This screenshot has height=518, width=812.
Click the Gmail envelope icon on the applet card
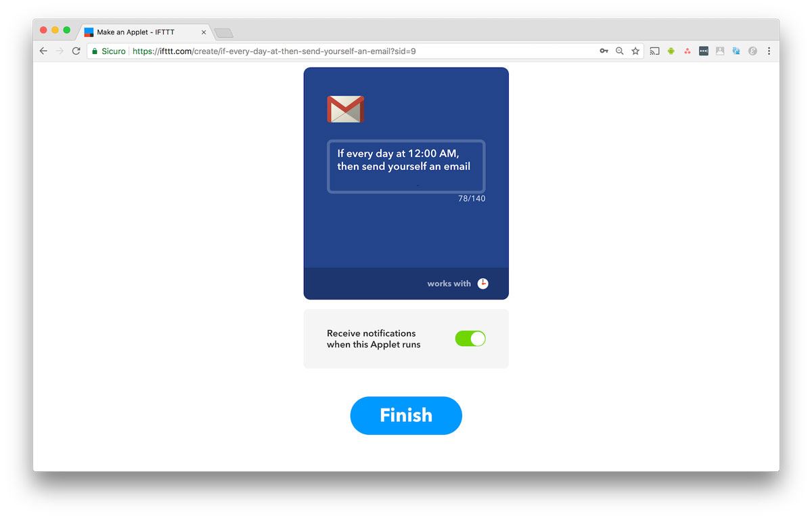pyautogui.click(x=346, y=109)
